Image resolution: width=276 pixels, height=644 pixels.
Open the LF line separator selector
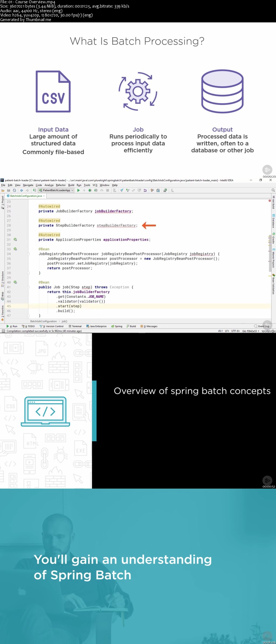pyautogui.click(x=227, y=331)
